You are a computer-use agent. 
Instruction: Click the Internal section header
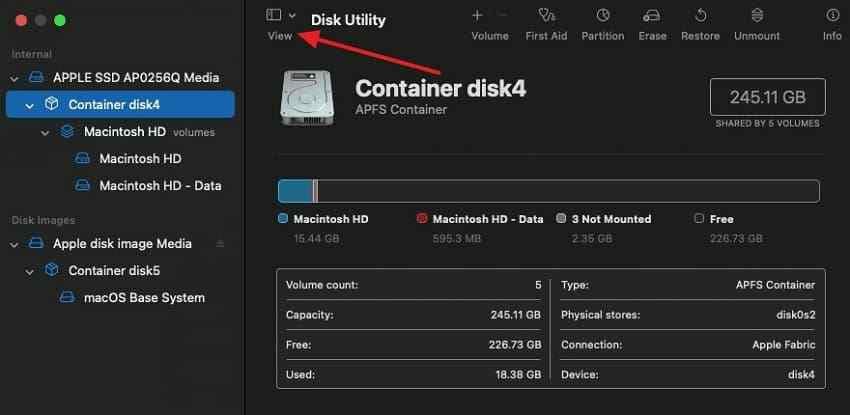(x=32, y=54)
